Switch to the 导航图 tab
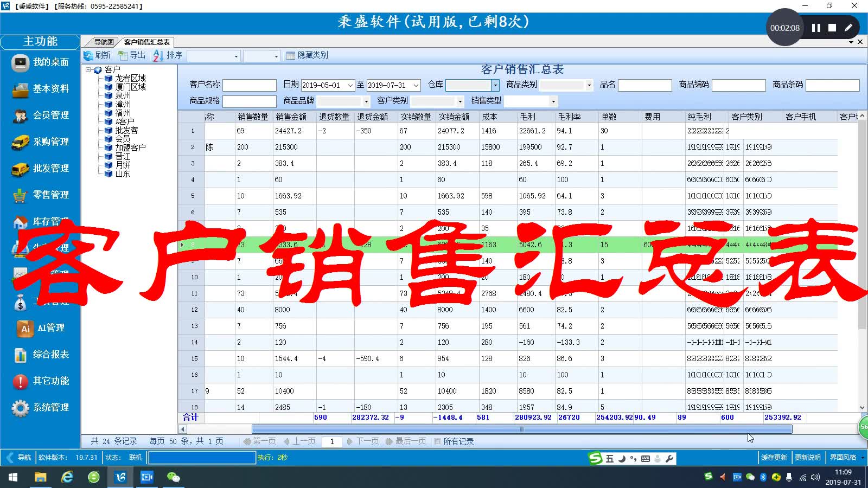The width and height of the screenshot is (868, 488). tap(104, 42)
